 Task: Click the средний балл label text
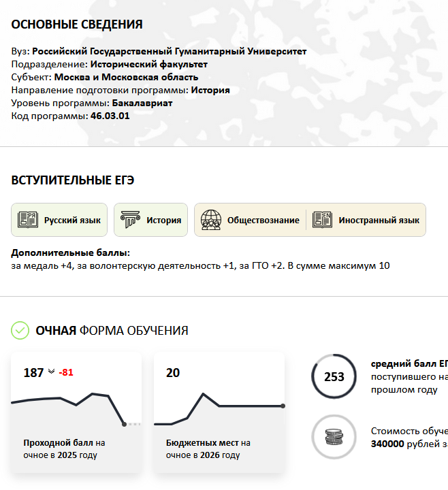[x=409, y=363]
